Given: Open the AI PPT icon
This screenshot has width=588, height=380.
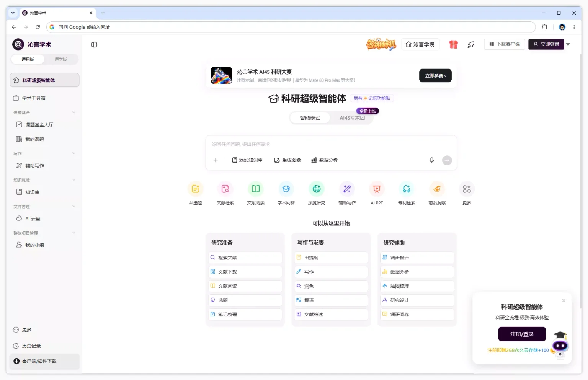Looking at the screenshot, I should coord(377,189).
